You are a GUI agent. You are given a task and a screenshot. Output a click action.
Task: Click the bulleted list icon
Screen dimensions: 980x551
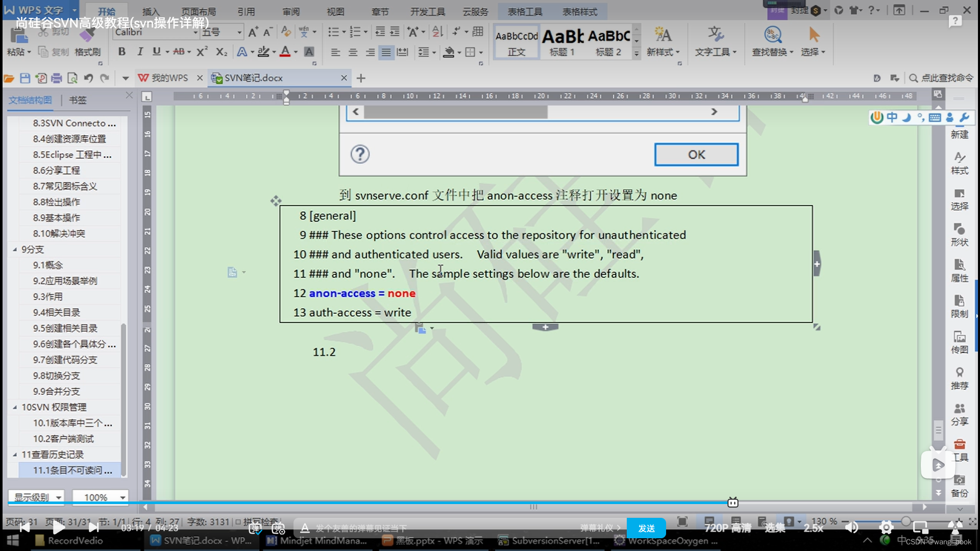[333, 32]
